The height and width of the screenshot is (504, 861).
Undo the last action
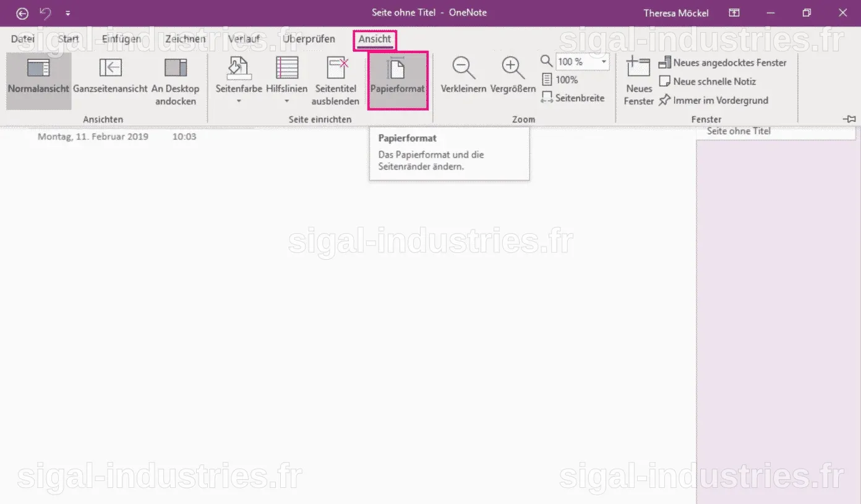coord(45,13)
